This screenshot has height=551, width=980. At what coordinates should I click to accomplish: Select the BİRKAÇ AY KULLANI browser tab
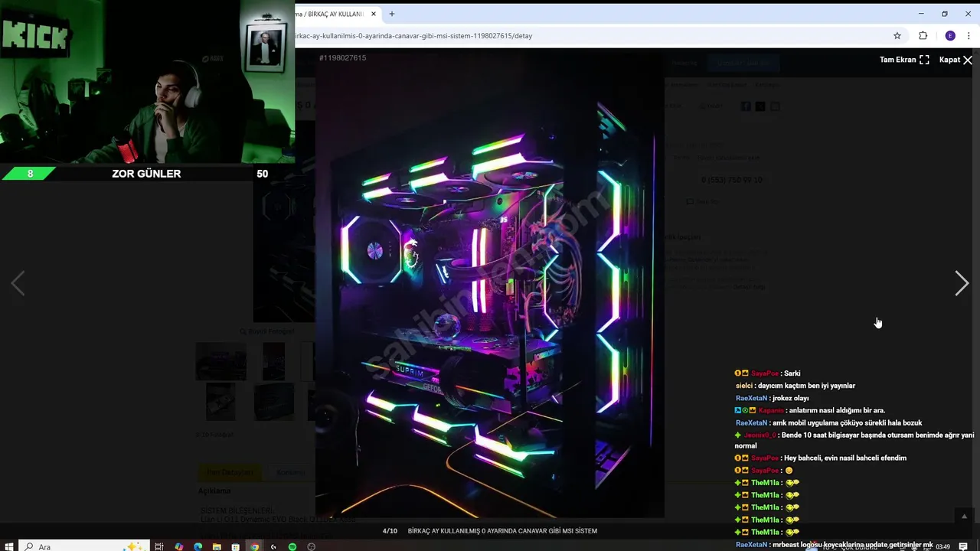[334, 14]
